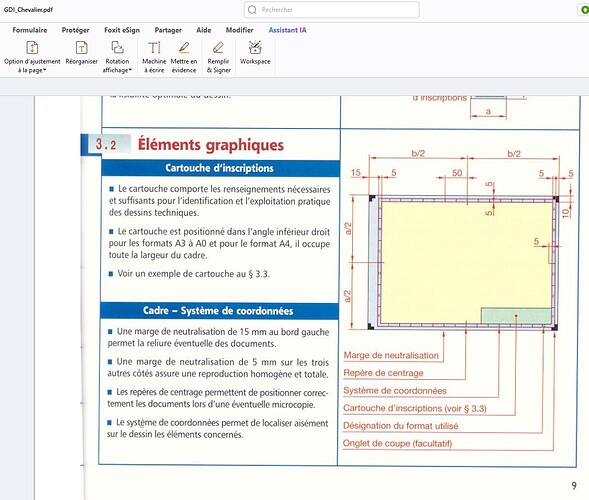Click the green cartouche box in the diagram
589x500 pixels.
(x=516, y=316)
